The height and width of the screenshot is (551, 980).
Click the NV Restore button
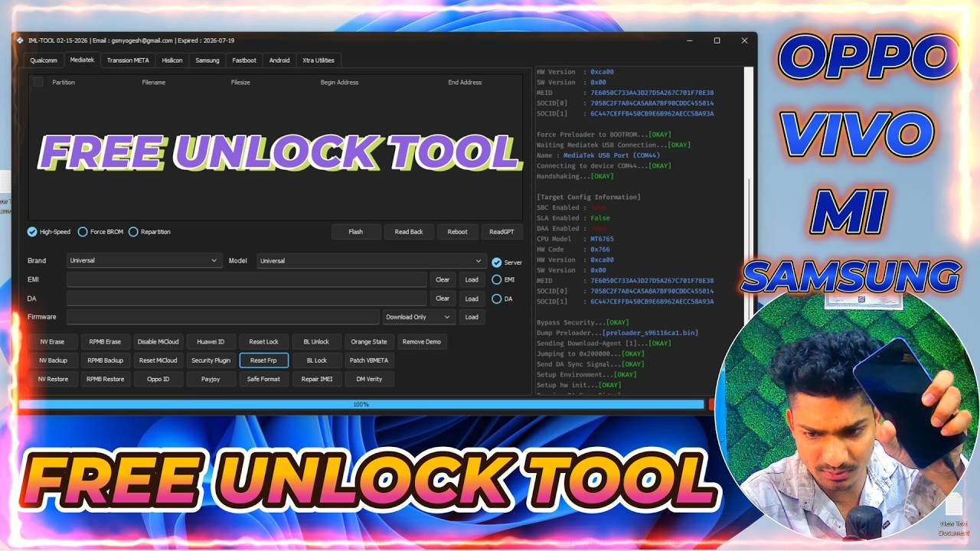point(52,379)
